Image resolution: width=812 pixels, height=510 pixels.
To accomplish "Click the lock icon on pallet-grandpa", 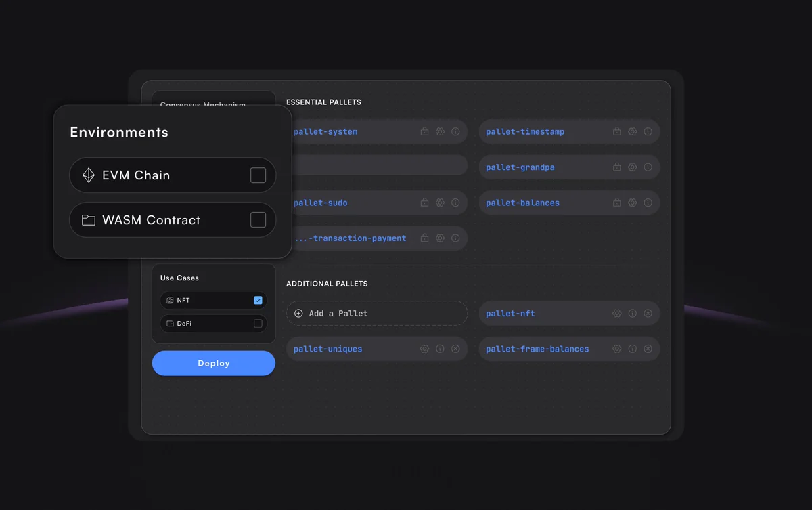I will pos(616,167).
